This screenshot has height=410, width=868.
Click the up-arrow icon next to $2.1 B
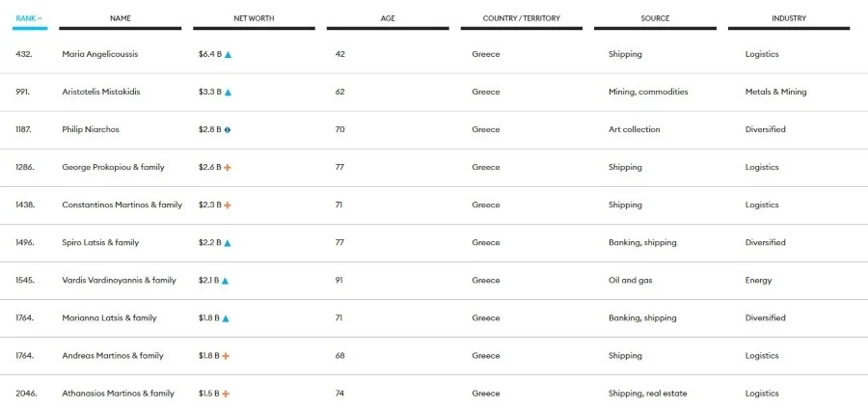pos(226,281)
